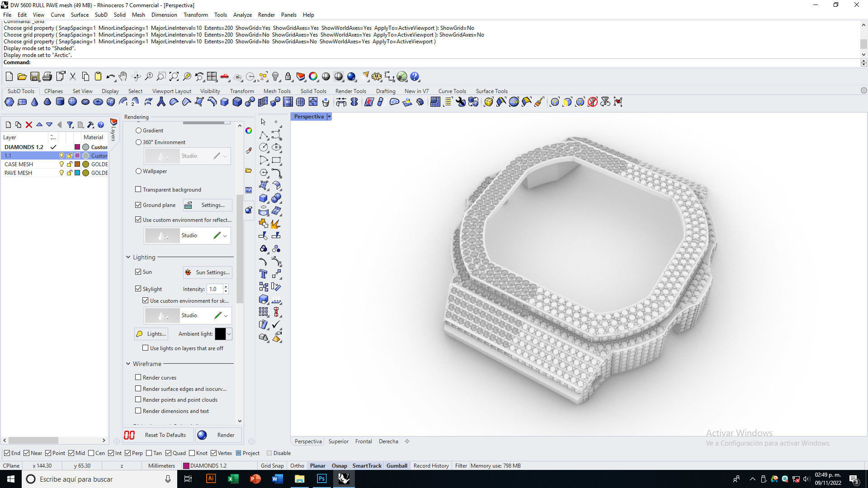
Task: Click the blue render sphere icon
Action: point(351,76)
